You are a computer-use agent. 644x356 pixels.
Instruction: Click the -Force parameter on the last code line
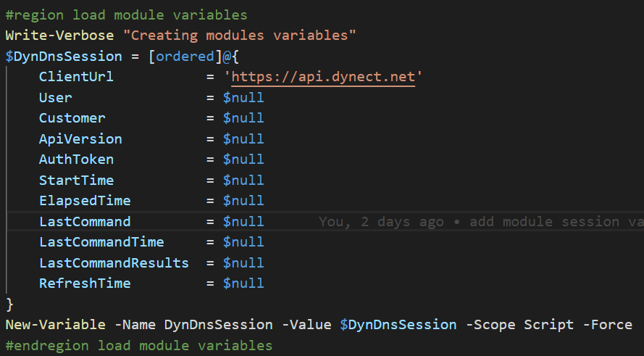pyautogui.click(x=607, y=325)
